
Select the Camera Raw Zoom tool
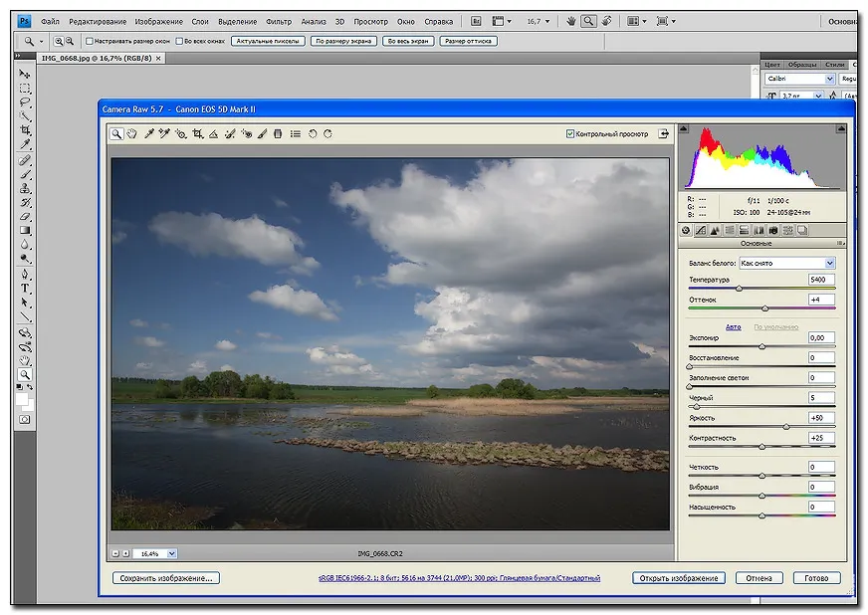coord(116,134)
